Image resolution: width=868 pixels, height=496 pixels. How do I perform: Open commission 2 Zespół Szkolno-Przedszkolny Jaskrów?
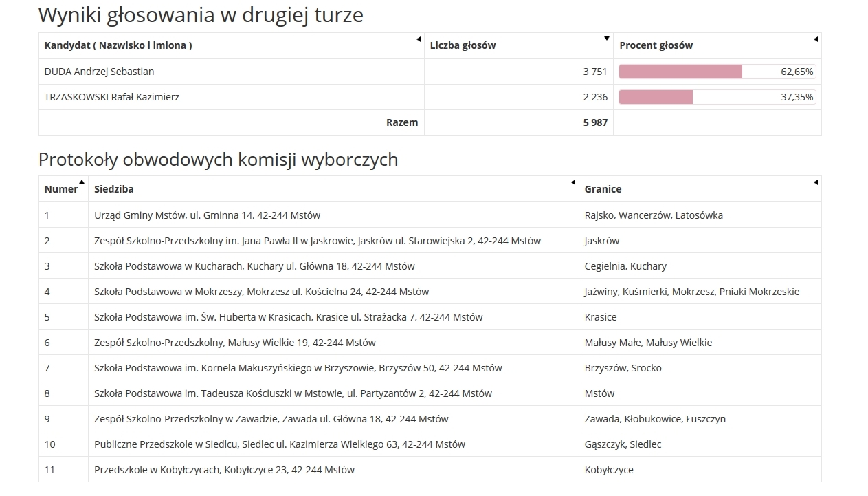point(318,241)
